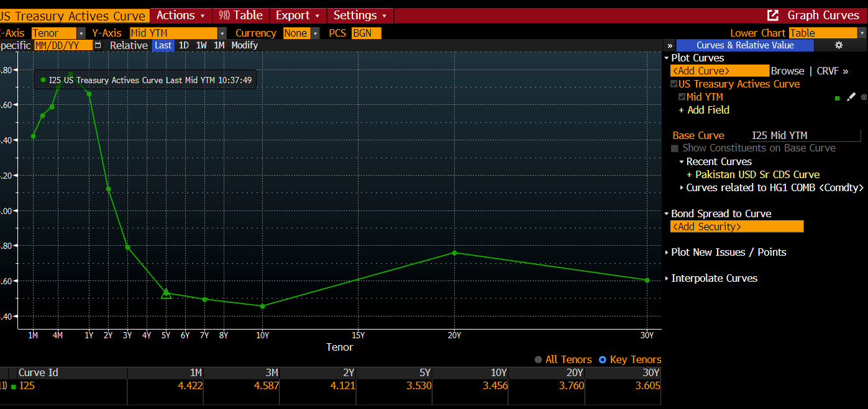The image size is (868, 409).
Task: Remove Mid YTM using the circled-X icon
Action: pos(864,97)
